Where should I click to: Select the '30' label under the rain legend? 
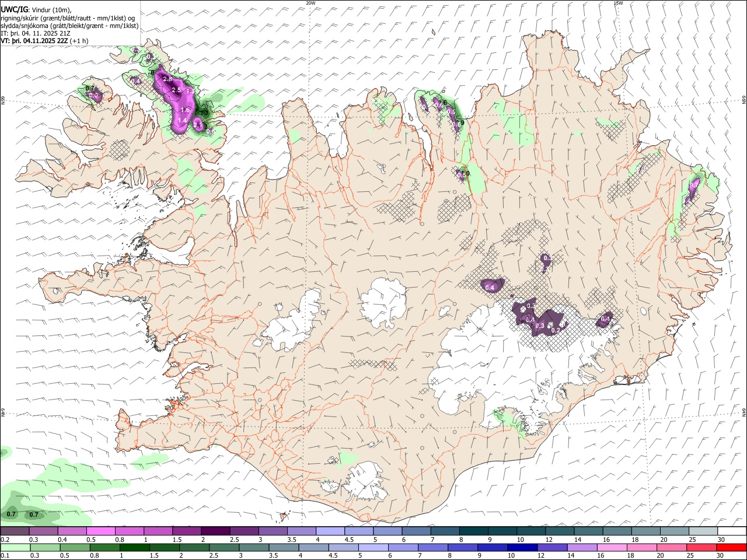point(721,555)
